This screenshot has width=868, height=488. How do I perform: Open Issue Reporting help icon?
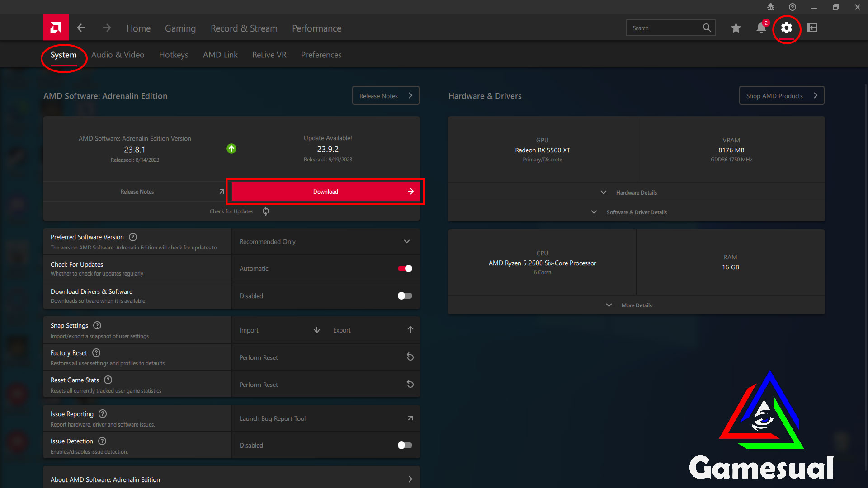tap(103, 414)
